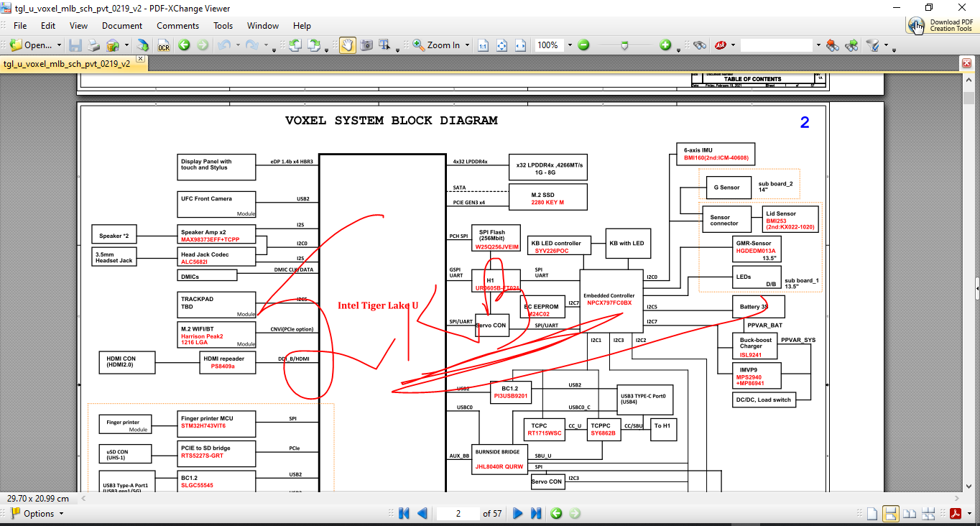980x526 pixels.
Task: Select facing pages layout
Action: pos(910,513)
